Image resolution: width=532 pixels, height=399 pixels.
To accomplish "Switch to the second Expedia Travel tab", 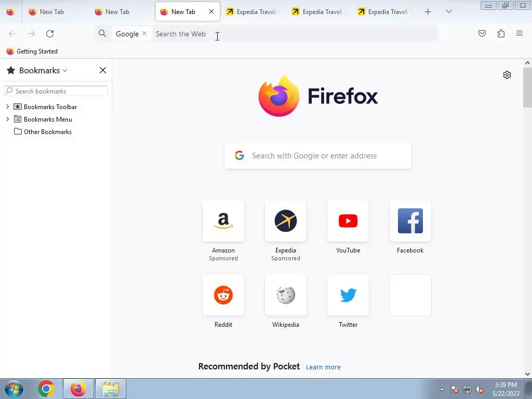I will pyautogui.click(x=319, y=11).
